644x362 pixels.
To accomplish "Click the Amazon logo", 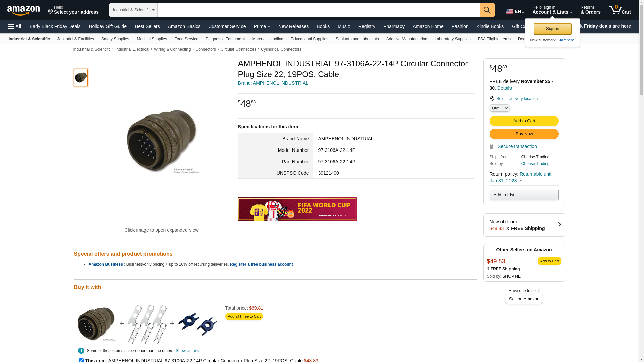I will [x=23, y=10].
